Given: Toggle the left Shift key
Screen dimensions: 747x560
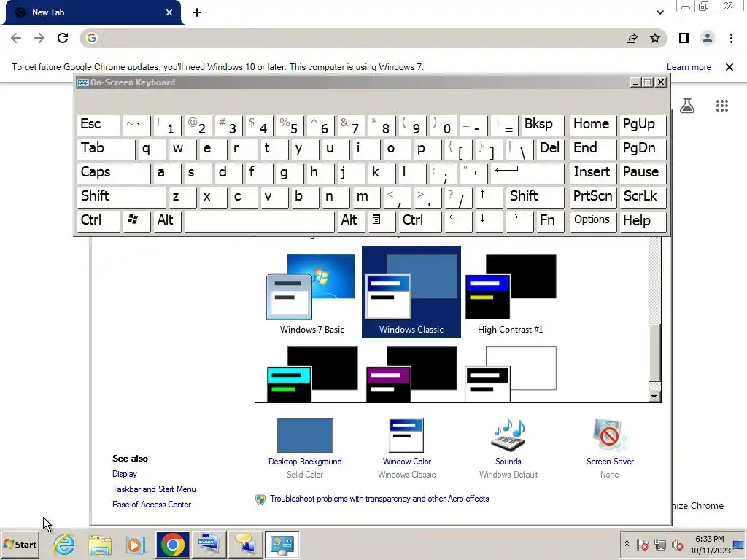Looking at the screenshot, I should point(122,197).
